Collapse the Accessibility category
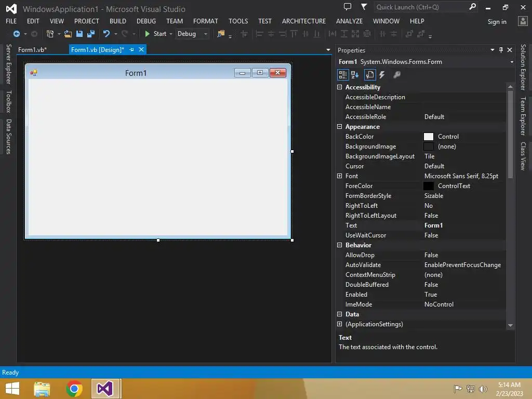The height and width of the screenshot is (399, 532). point(339,87)
